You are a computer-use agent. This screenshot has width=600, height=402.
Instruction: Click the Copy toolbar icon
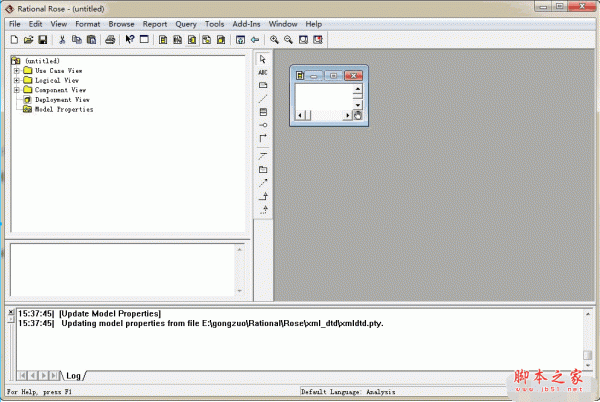pyautogui.click(x=77, y=39)
